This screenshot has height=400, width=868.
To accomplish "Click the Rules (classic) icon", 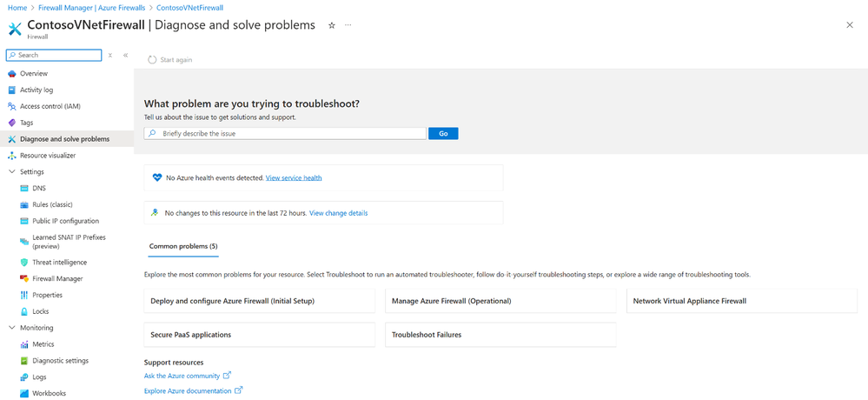I will (x=23, y=204).
